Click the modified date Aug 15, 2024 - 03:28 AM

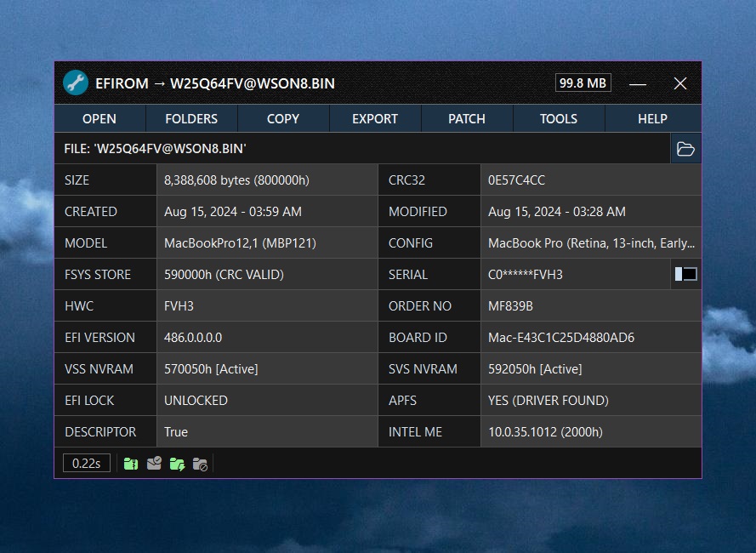click(557, 211)
